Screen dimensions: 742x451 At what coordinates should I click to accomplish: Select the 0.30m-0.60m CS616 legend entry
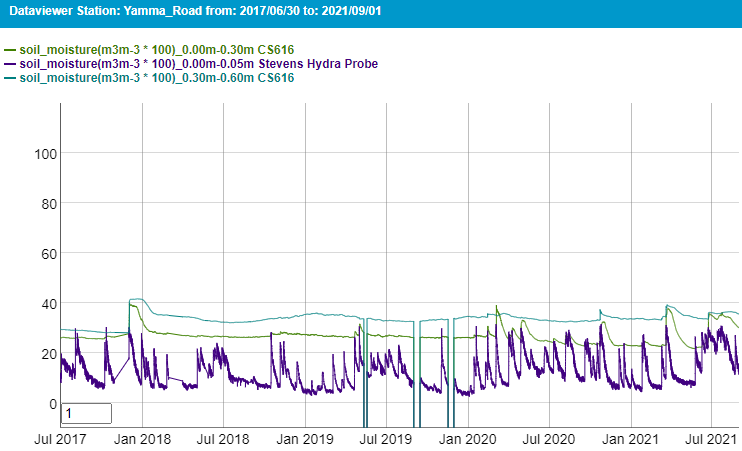pos(157,78)
